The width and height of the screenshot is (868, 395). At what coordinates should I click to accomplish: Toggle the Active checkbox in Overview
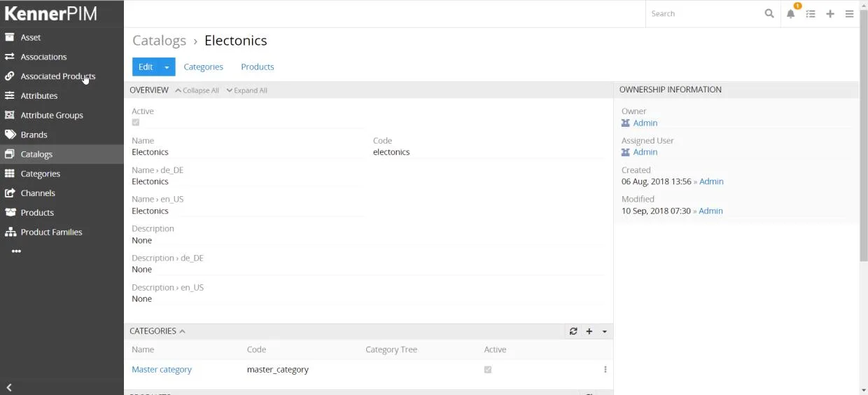pos(136,123)
